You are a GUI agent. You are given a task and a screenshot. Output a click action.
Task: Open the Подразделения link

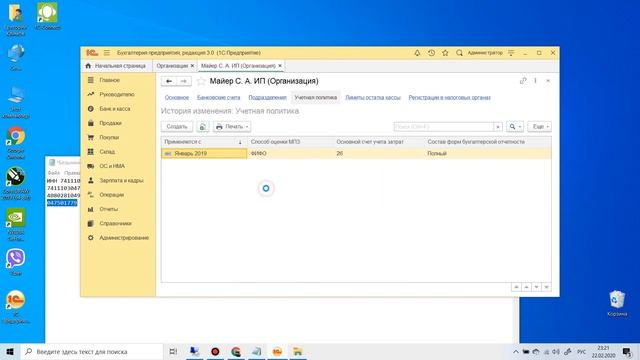point(267,98)
